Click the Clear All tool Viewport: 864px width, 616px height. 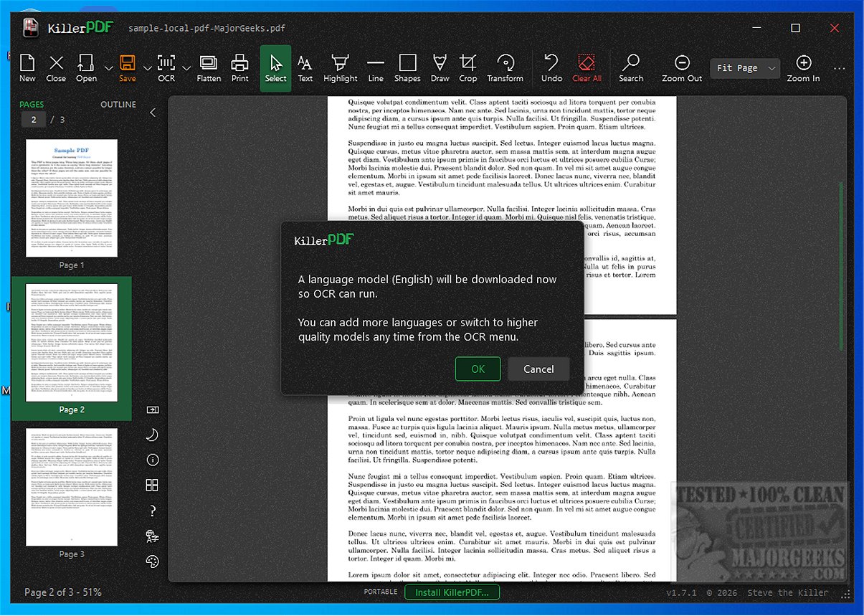pyautogui.click(x=587, y=68)
